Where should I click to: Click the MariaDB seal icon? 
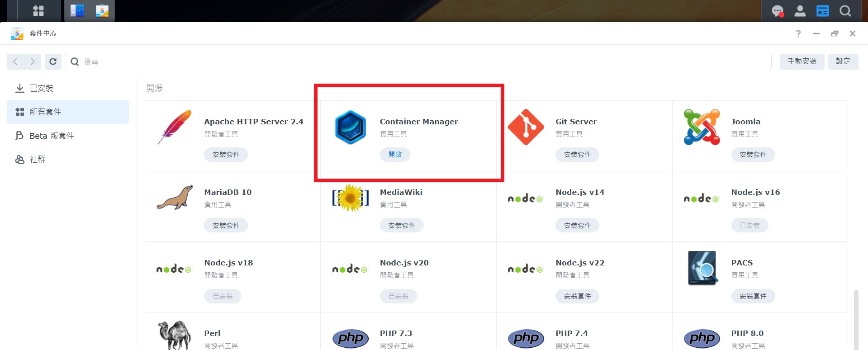pyautogui.click(x=175, y=198)
